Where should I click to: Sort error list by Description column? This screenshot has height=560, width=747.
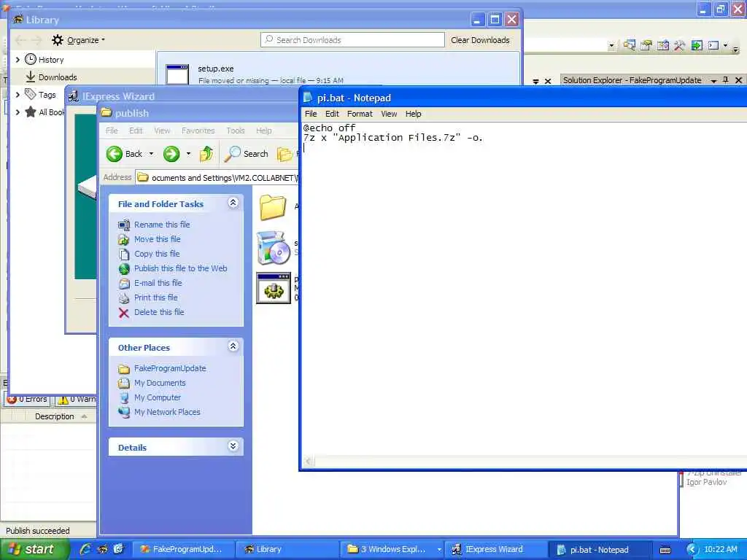coord(55,416)
